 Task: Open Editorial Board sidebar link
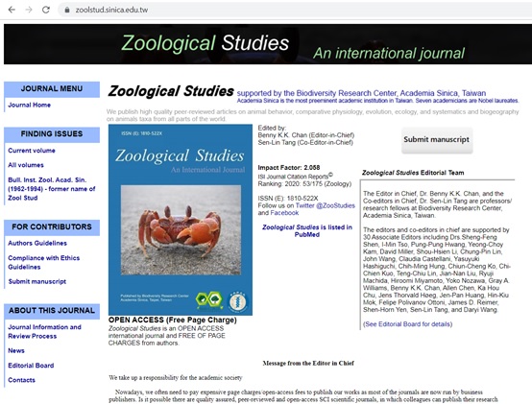click(x=31, y=366)
